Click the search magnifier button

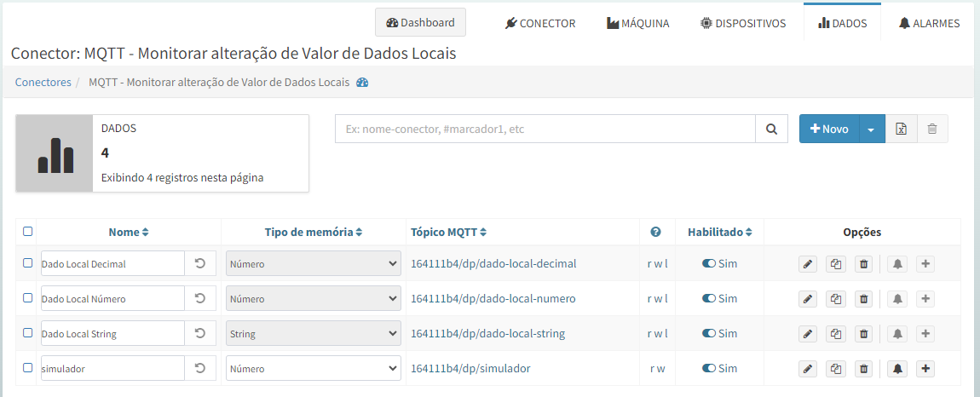click(x=772, y=129)
